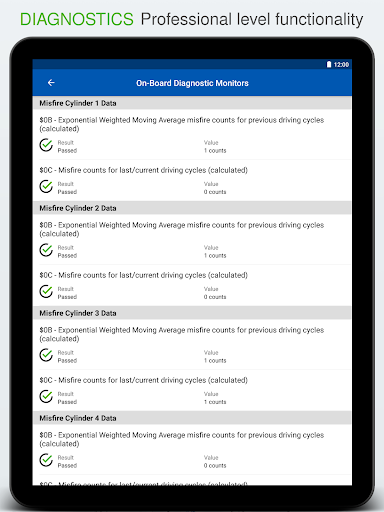384x512 pixels.
Task: Tap the back arrow in header
Action: click(51, 83)
